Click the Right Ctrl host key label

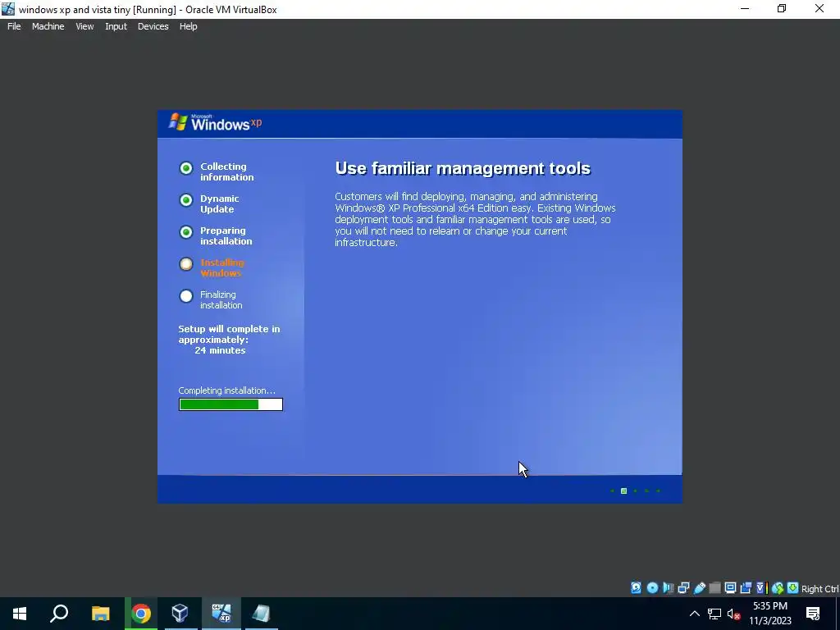click(x=819, y=589)
